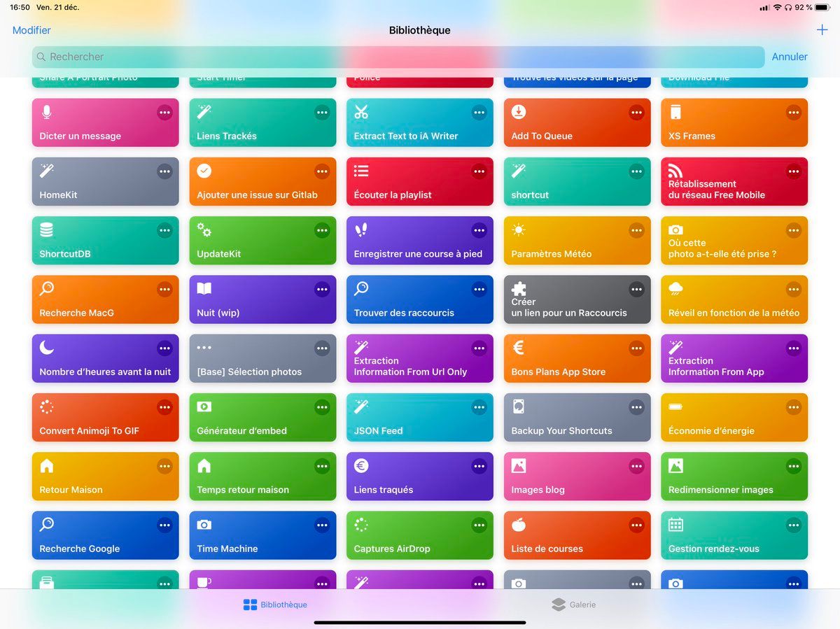Open the ellipsis menu on HomeKit shortcut
This screenshot has height=629, width=840.
click(164, 171)
